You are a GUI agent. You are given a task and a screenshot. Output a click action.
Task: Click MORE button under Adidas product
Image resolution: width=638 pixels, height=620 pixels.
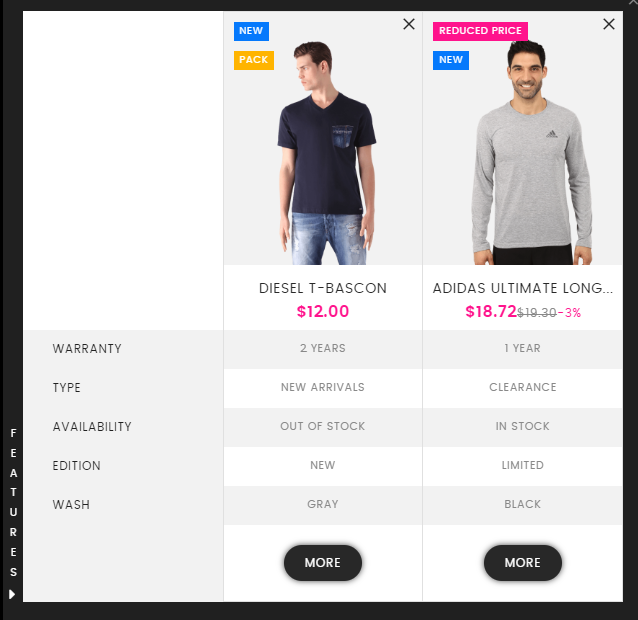pos(523,563)
